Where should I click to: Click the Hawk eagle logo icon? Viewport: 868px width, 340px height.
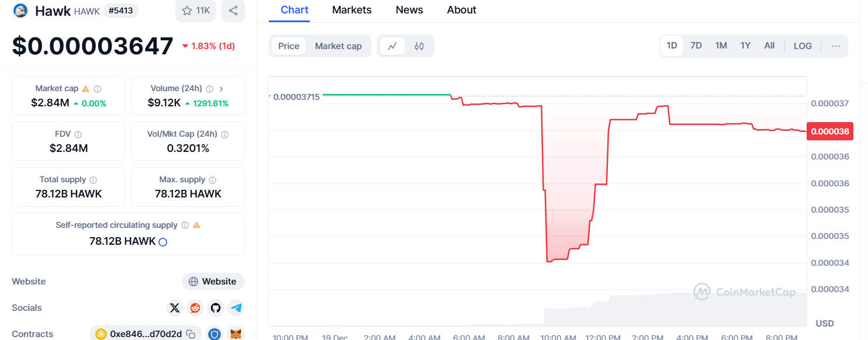click(x=20, y=11)
